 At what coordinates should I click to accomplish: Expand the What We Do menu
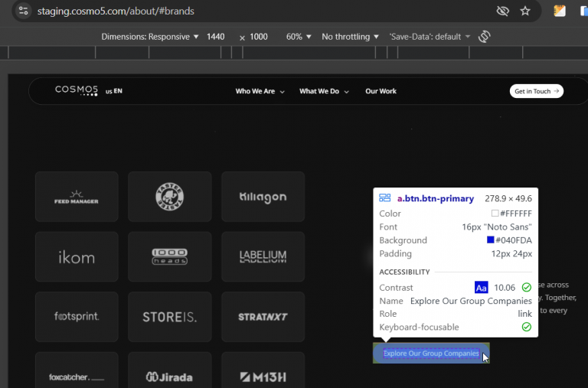click(x=324, y=91)
